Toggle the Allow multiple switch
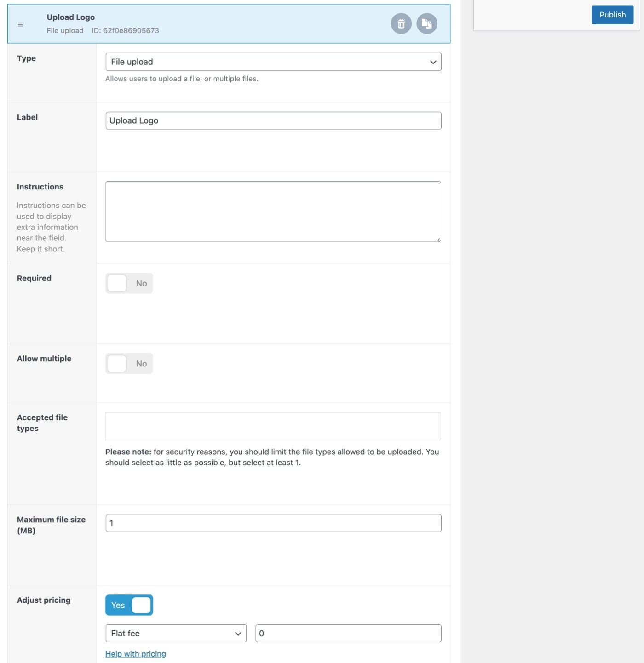Screen dimensions: 644x663 coord(129,364)
